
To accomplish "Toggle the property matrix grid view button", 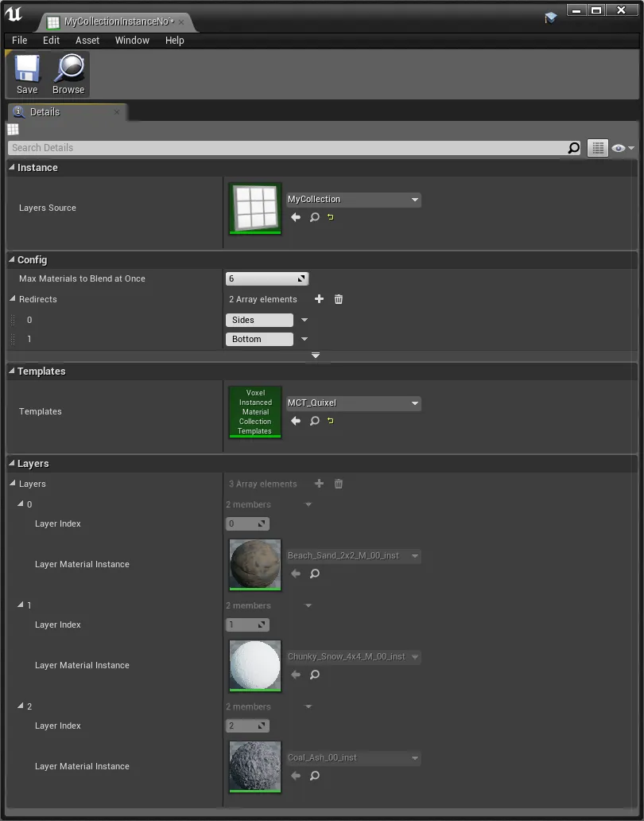I will tap(597, 148).
